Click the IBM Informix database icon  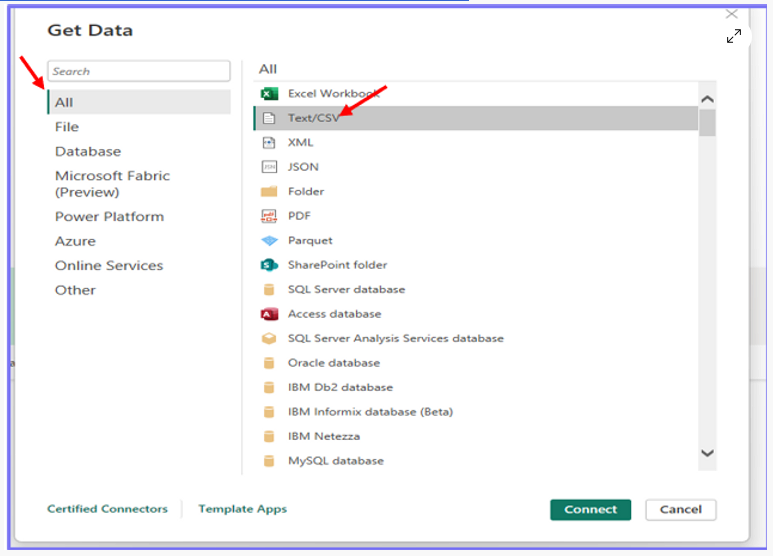[x=269, y=412]
